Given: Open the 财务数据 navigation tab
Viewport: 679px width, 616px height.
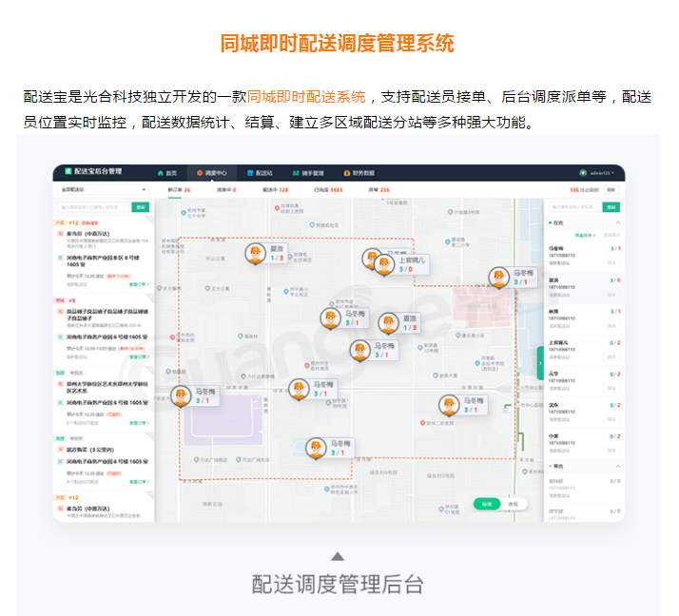Looking at the screenshot, I should [359, 173].
